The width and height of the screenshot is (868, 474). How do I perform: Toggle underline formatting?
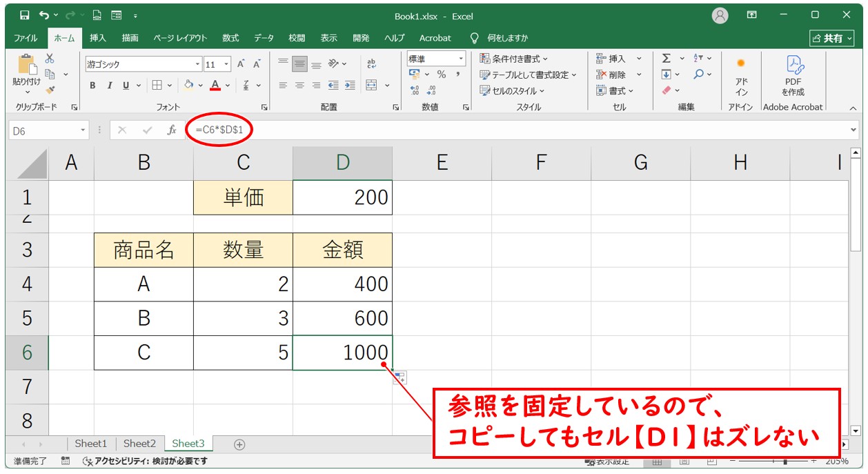[126, 86]
